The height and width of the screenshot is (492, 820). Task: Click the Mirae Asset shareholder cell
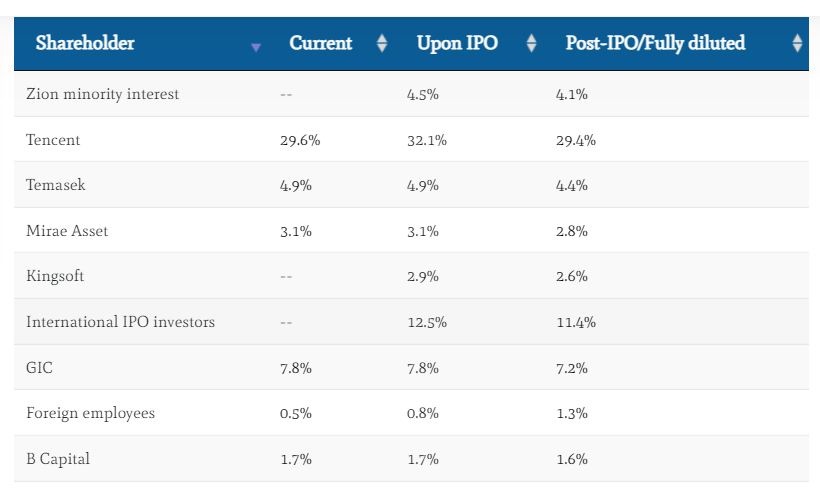[67, 231]
